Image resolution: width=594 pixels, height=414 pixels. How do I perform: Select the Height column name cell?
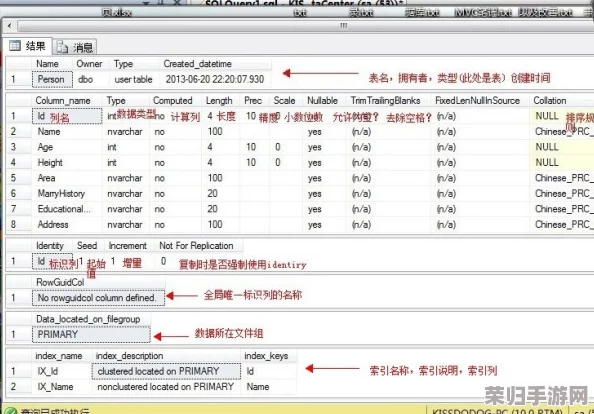pyautogui.click(x=67, y=163)
